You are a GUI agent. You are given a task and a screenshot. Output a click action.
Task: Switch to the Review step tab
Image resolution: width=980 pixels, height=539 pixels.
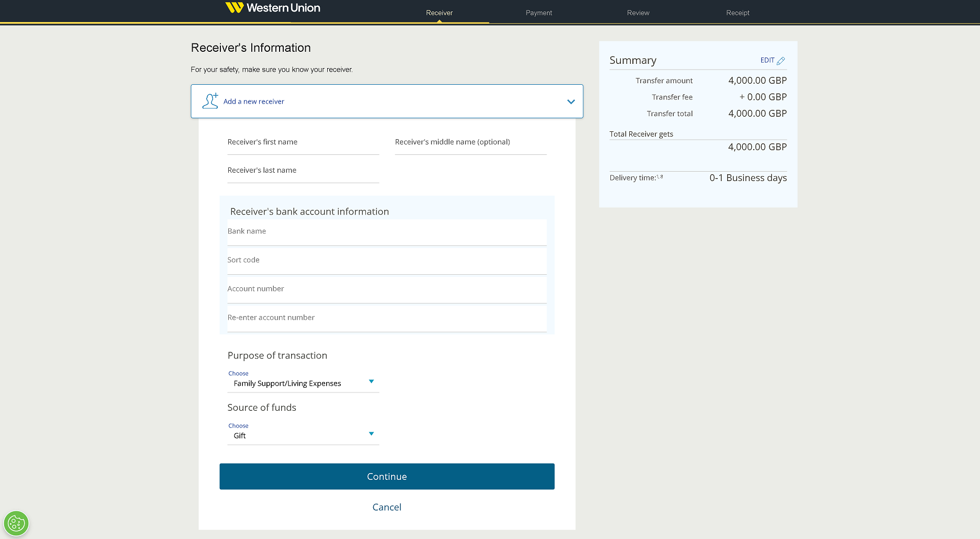click(638, 13)
